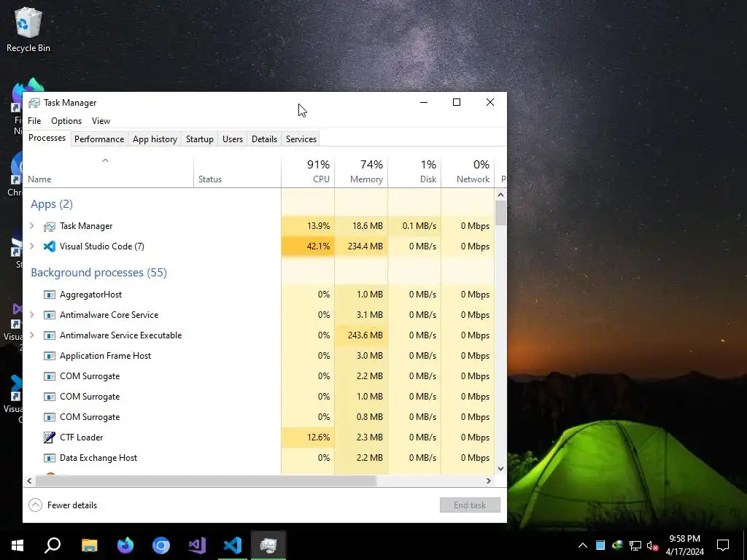This screenshot has height=560, width=747.
Task: Open the View menu
Action: point(101,121)
